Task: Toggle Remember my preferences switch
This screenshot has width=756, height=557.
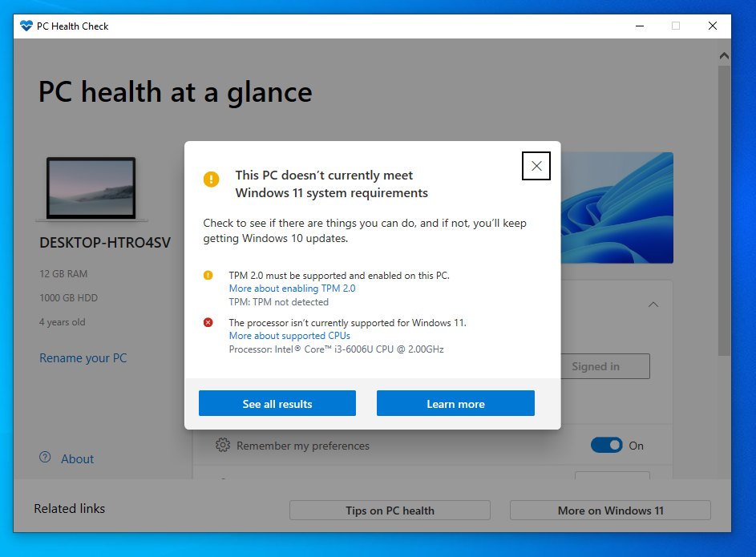Action: [607, 446]
